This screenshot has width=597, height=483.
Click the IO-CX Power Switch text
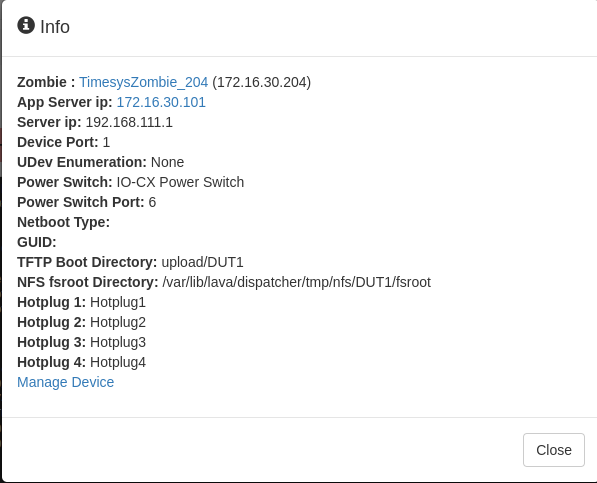180,182
